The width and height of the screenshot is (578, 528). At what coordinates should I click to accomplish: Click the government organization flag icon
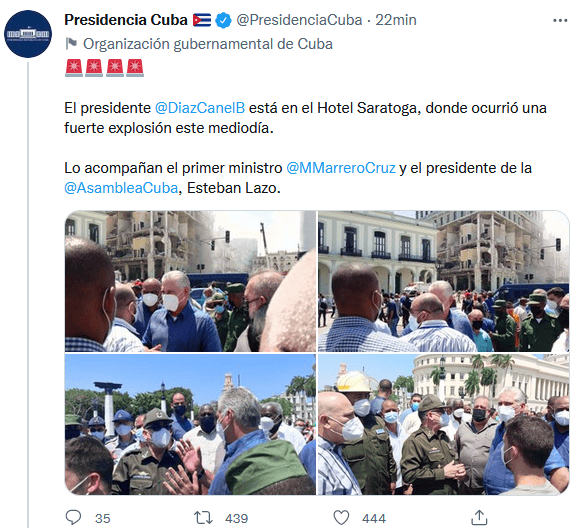point(71,44)
